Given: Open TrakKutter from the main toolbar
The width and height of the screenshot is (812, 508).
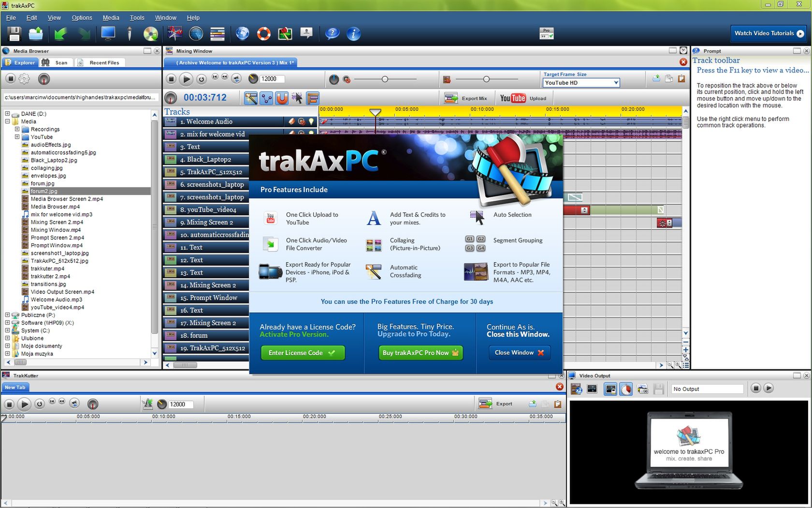Looking at the screenshot, I should tap(175, 33).
